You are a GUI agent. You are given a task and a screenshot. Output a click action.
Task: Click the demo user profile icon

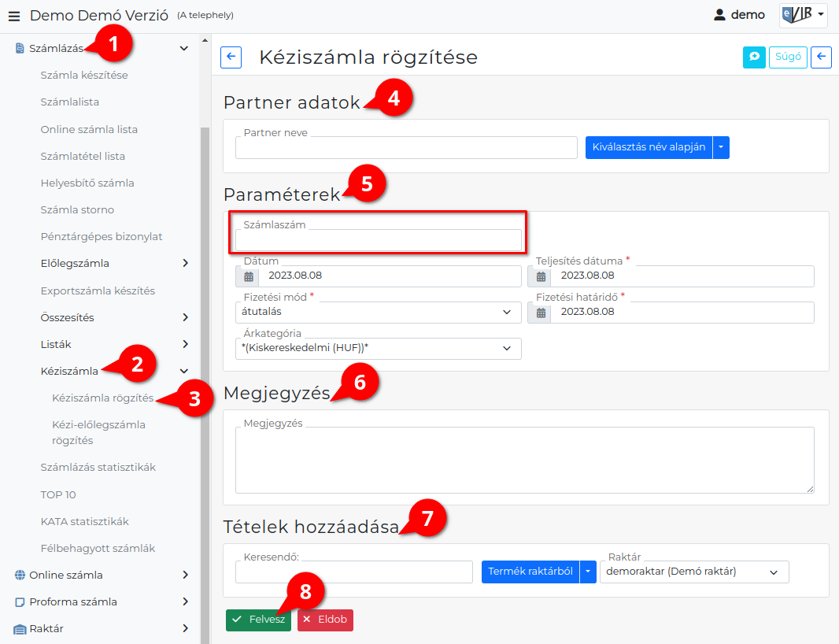[719, 15]
